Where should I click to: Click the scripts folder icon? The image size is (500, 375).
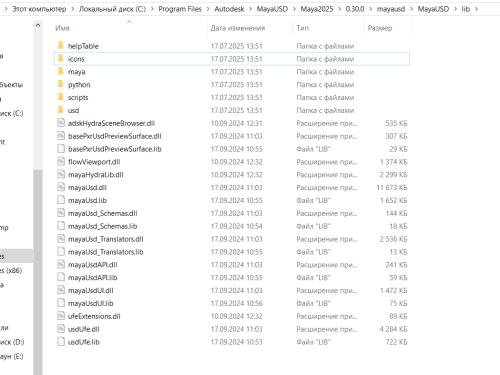pyautogui.click(x=60, y=97)
